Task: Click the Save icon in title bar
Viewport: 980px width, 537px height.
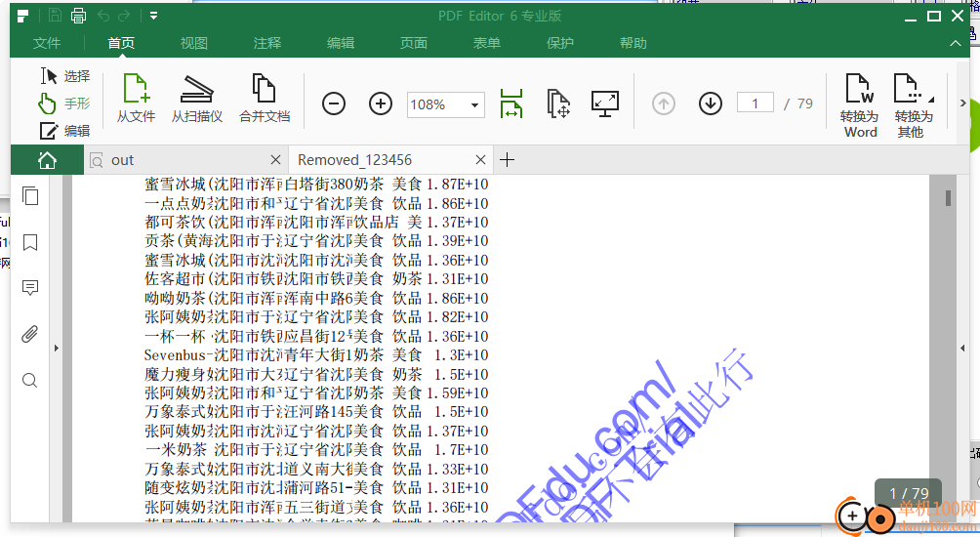Action: pyautogui.click(x=55, y=16)
